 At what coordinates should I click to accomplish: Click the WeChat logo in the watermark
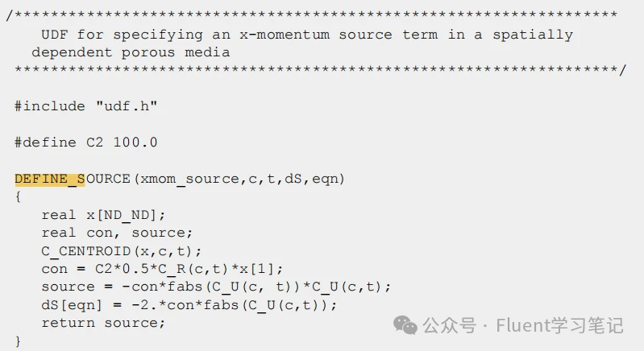pos(406,324)
